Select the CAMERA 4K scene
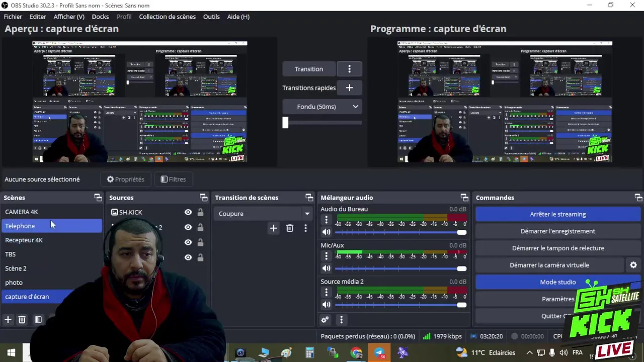 pyautogui.click(x=52, y=212)
